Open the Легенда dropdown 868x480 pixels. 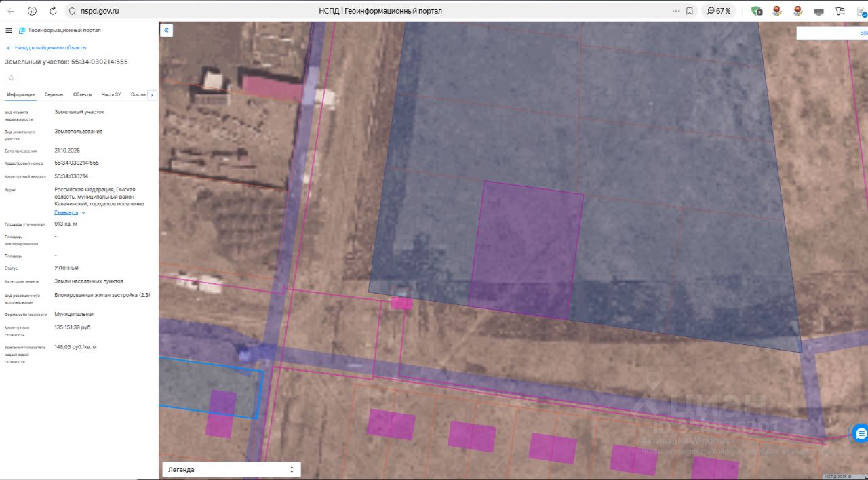click(x=231, y=469)
